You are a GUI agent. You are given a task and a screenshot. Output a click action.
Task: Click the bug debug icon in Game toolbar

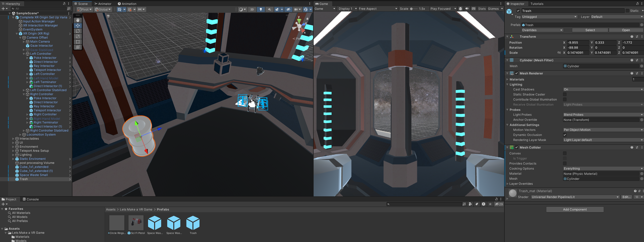point(460,9)
